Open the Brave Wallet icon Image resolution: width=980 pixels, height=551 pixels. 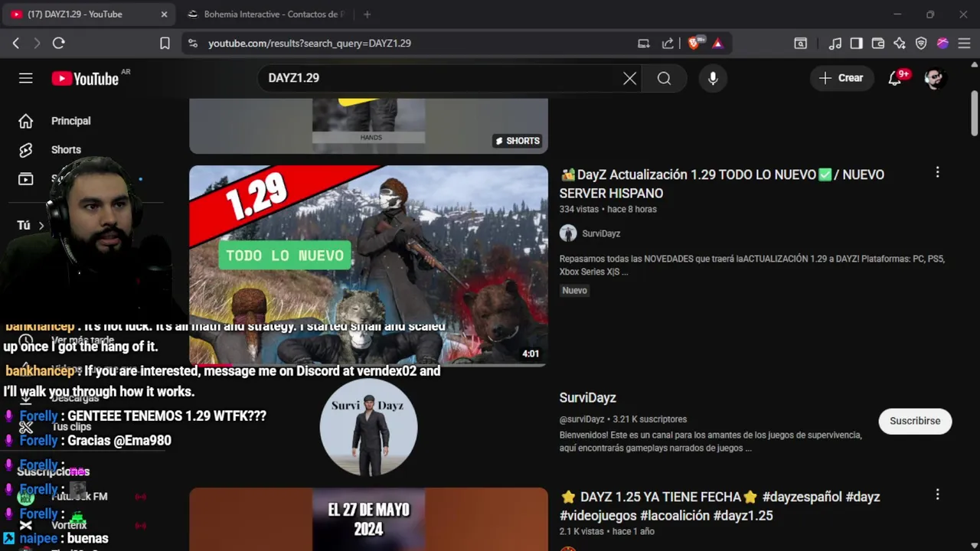tap(878, 44)
